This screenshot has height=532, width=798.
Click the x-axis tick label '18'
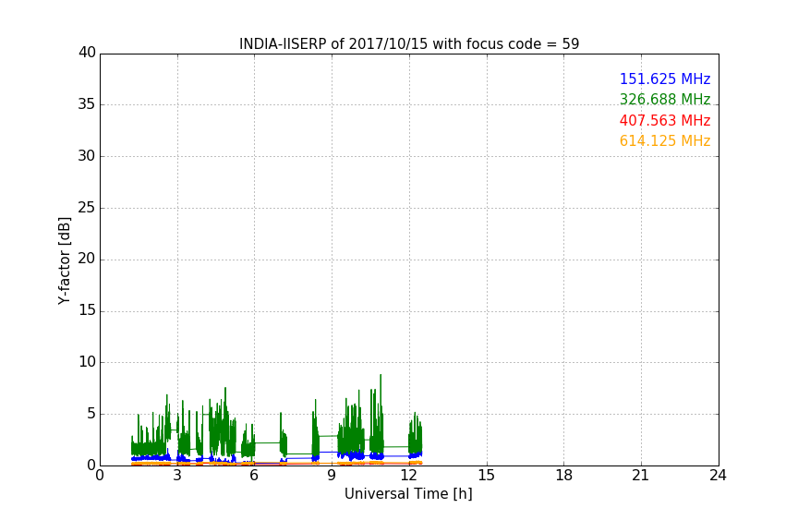(564, 476)
